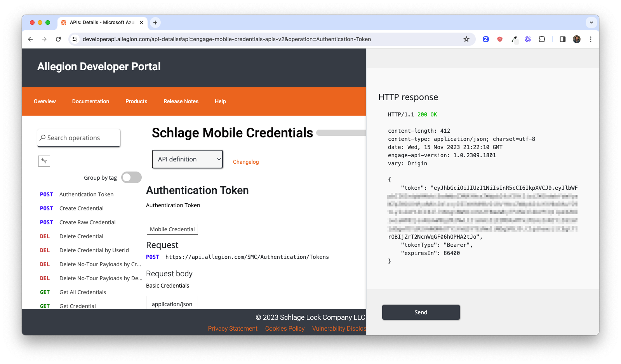This screenshot has height=364, width=621.
Task: Open the red shield extension icon
Action: click(500, 39)
